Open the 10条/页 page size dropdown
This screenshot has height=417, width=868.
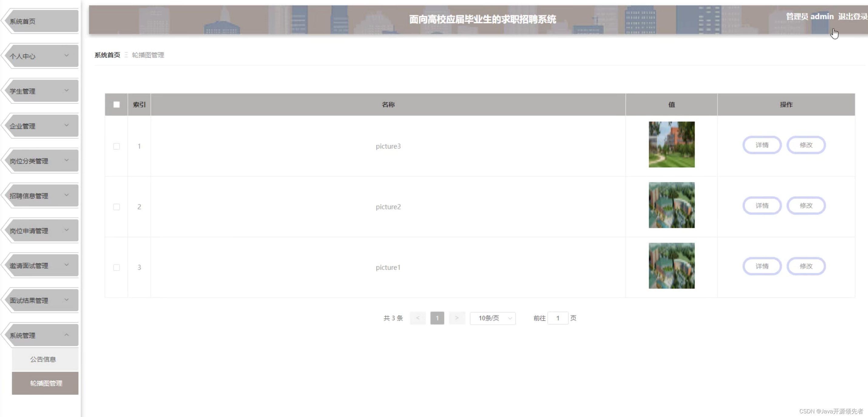tap(493, 318)
